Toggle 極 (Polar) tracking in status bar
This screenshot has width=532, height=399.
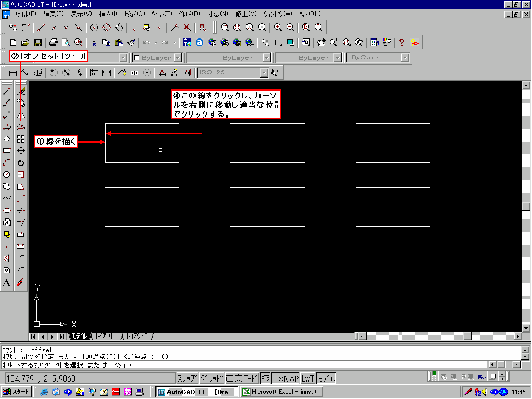click(265, 378)
